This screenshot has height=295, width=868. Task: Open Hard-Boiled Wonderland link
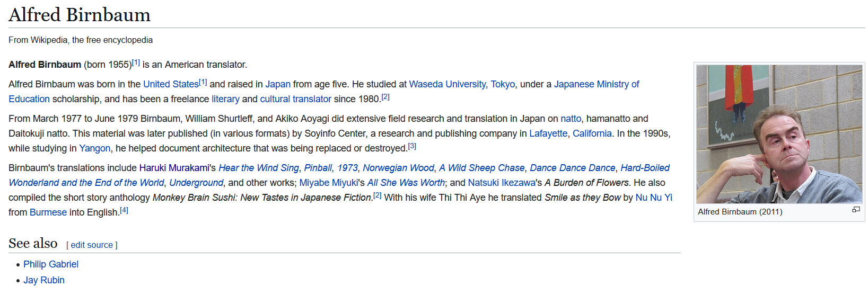[645, 168]
